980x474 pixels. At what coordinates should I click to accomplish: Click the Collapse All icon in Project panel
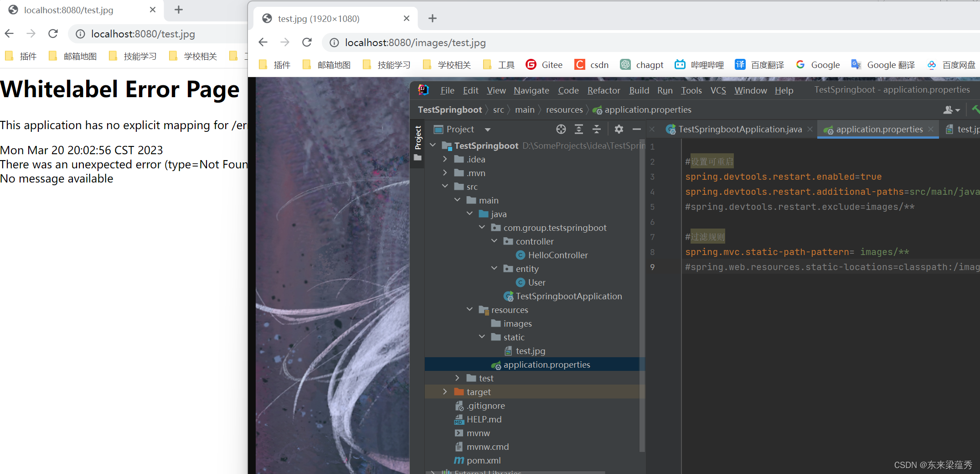point(597,130)
